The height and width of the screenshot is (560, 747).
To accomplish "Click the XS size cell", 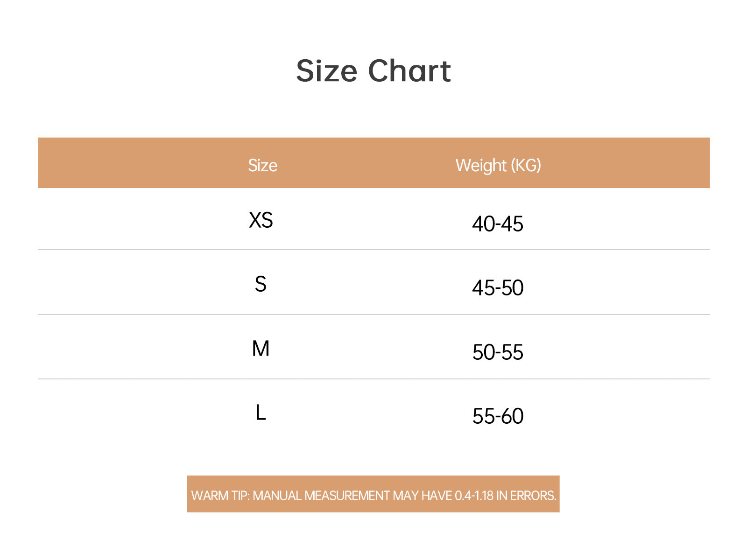I will click(x=261, y=220).
